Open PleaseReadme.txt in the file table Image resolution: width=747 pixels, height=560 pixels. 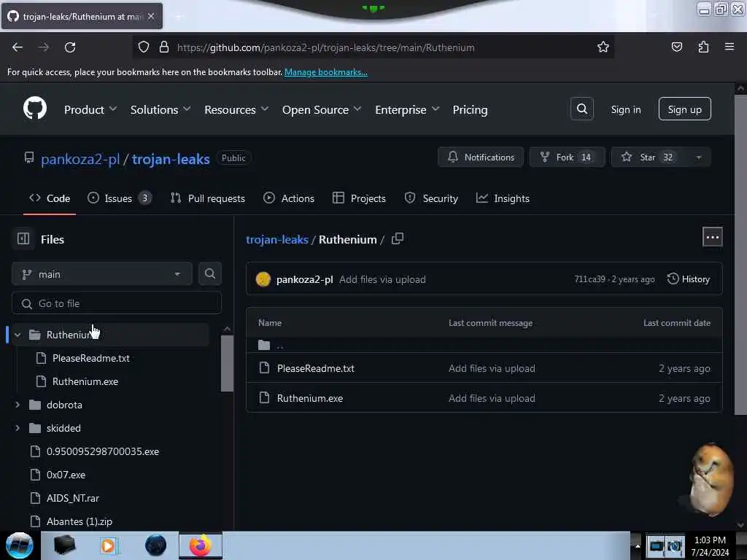315,368
